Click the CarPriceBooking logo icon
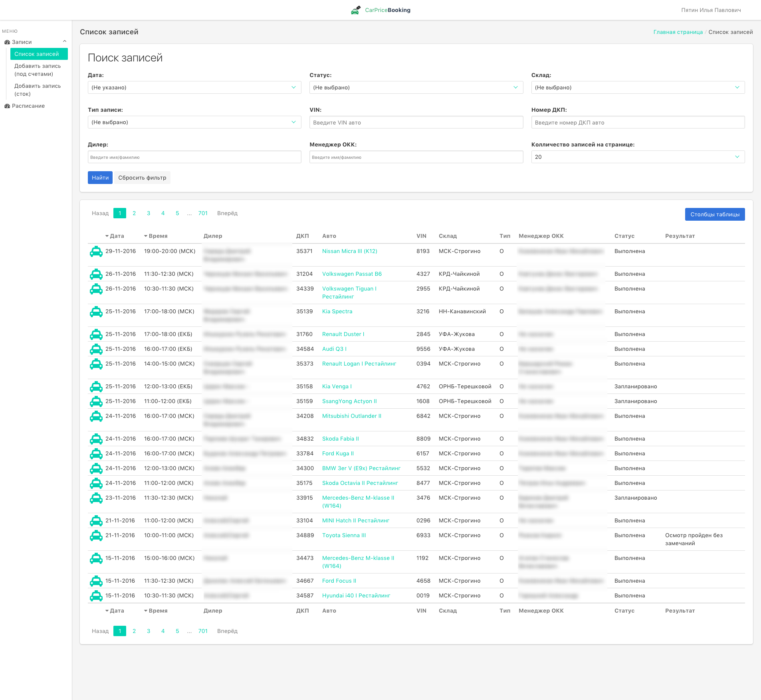761x700 pixels. pyautogui.click(x=356, y=10)
